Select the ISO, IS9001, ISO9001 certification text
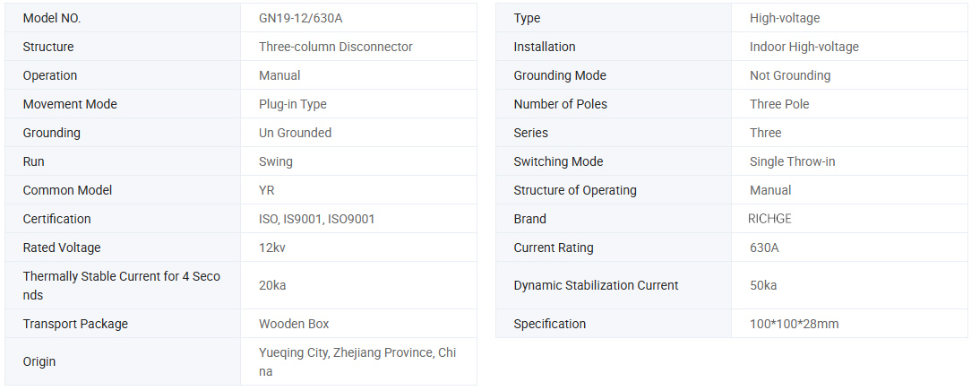 pyautogui.click(x=317, y=219)
